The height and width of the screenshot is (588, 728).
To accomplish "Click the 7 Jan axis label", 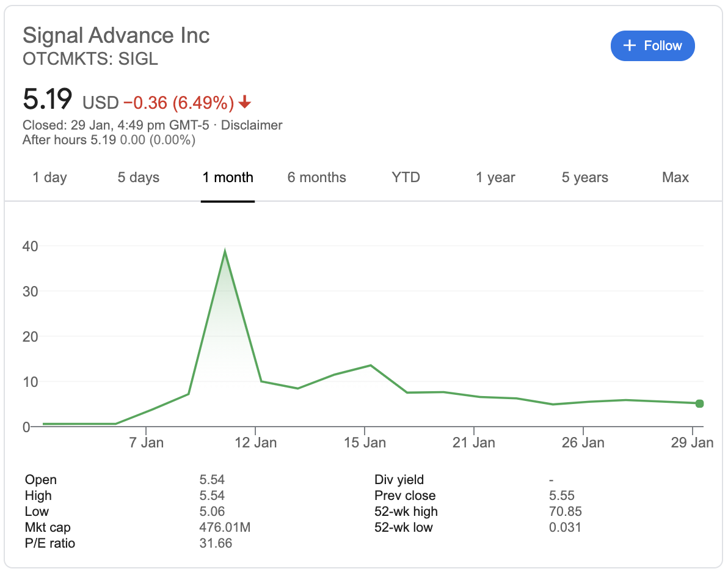I will click(146, 443).
